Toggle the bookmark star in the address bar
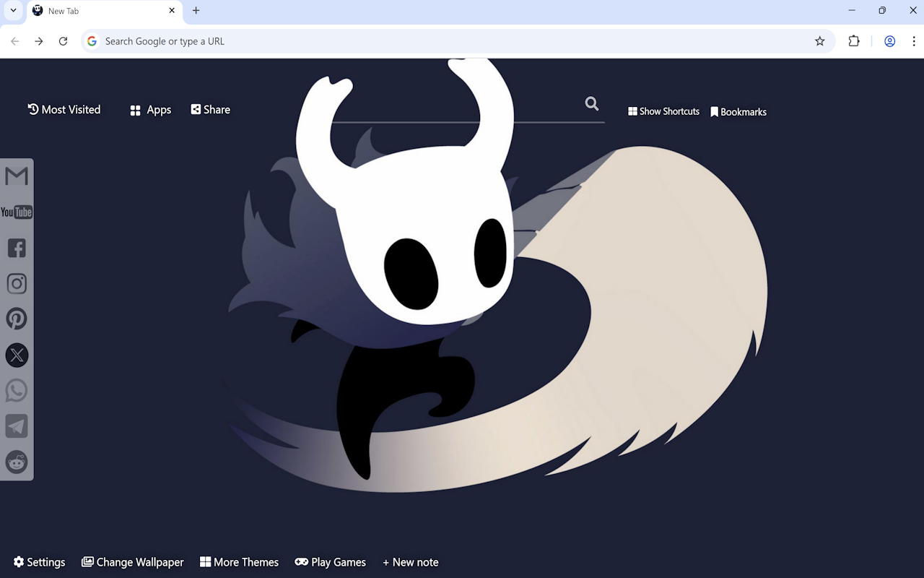Image resolution: width=924 pixels, height=578 pixels. pos(819,41)
